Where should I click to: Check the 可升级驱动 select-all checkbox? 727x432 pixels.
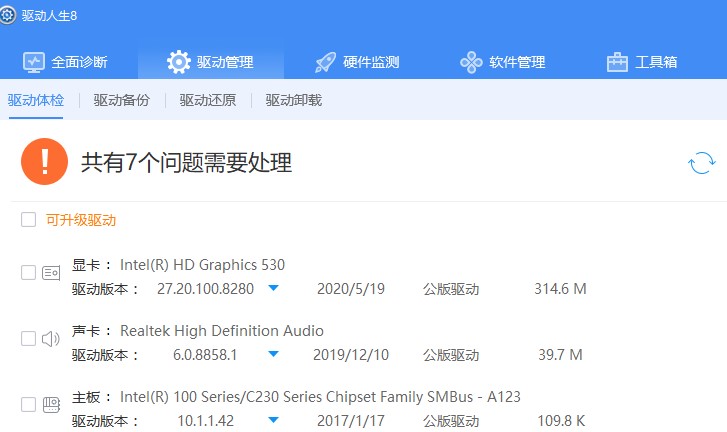(29, 220)
